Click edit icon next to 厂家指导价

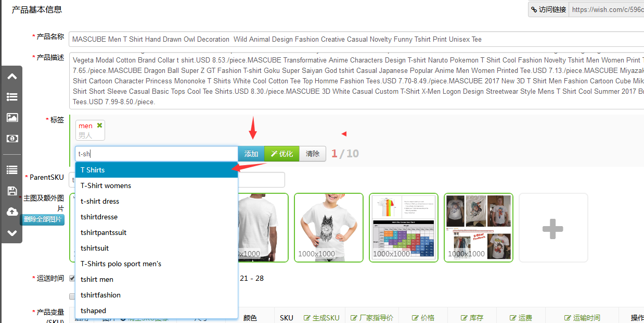click(x=354, y=318)
